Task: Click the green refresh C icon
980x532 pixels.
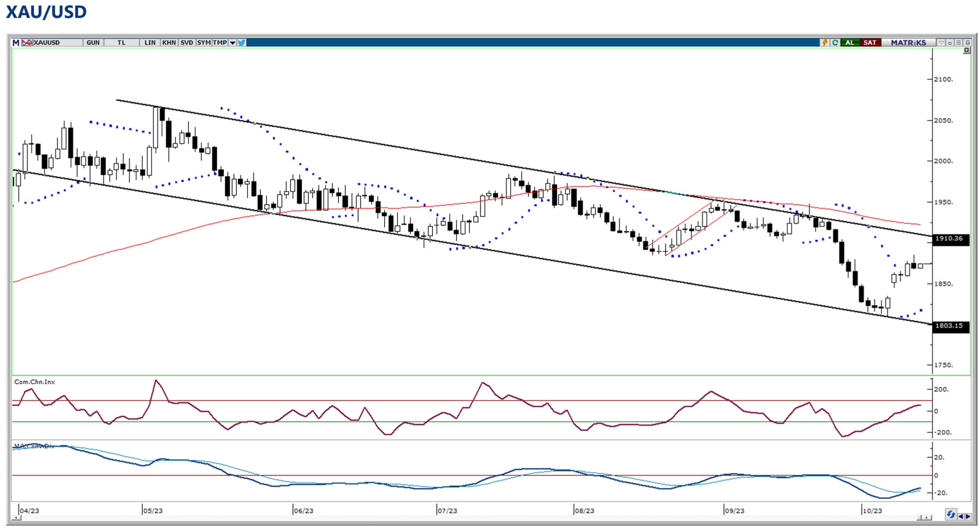Action: tap(835, 43)
